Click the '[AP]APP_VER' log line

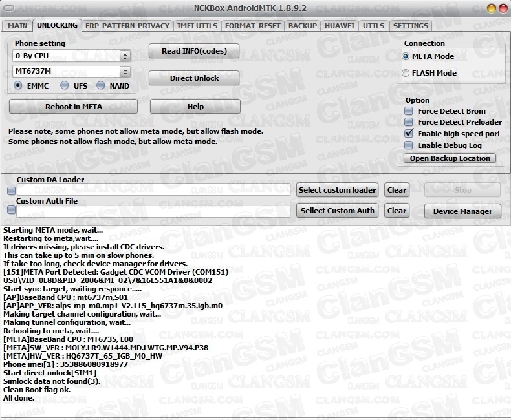(x=113, y=306)
